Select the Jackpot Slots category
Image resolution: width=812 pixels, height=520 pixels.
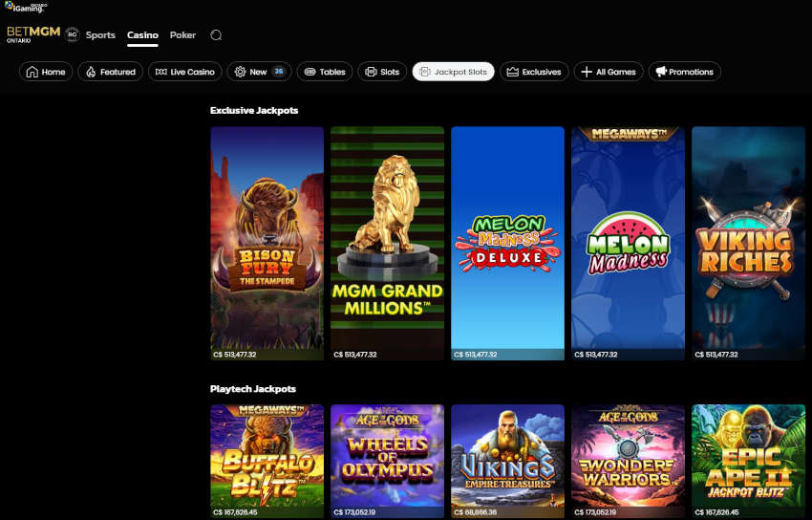pyautogui.click(x=453, y=72)
